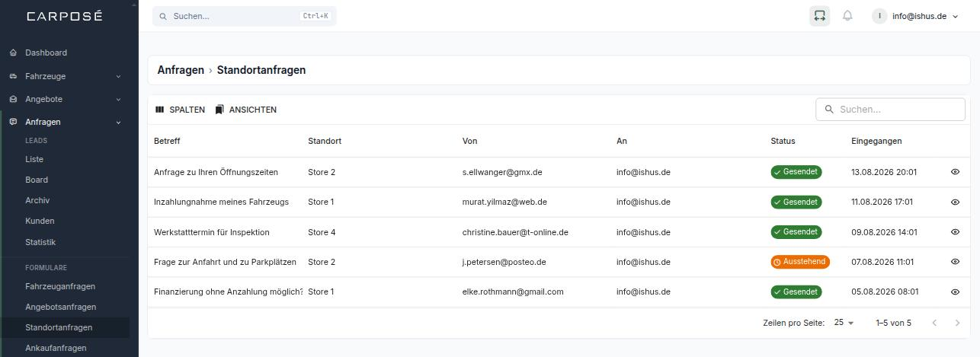Click sender s.ellwanger@gmx.de
Viewport: 980px width, 357px height.
click(x=502, y=172)
